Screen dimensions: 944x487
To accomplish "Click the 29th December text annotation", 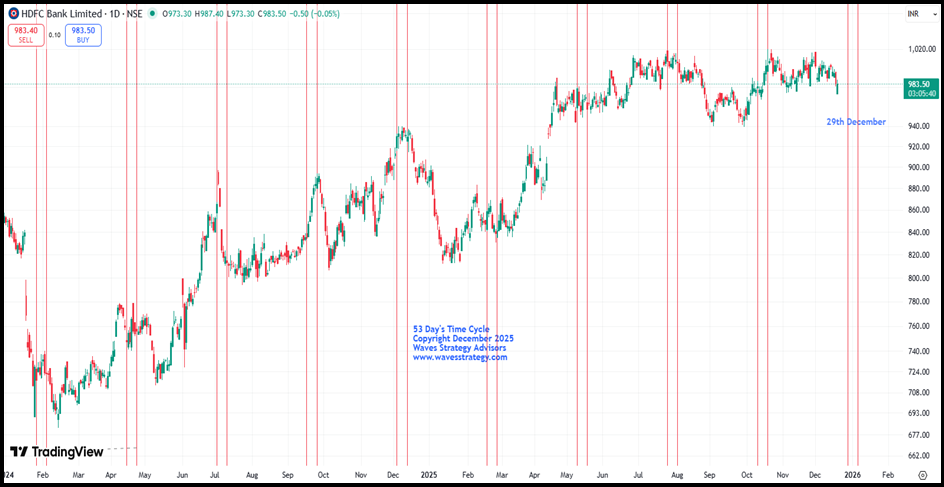I will pos(856,122).
